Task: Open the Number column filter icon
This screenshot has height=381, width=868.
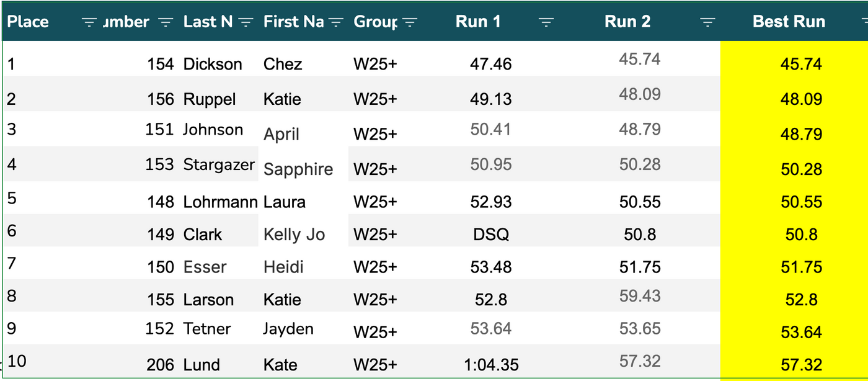Action: [165, 22]
